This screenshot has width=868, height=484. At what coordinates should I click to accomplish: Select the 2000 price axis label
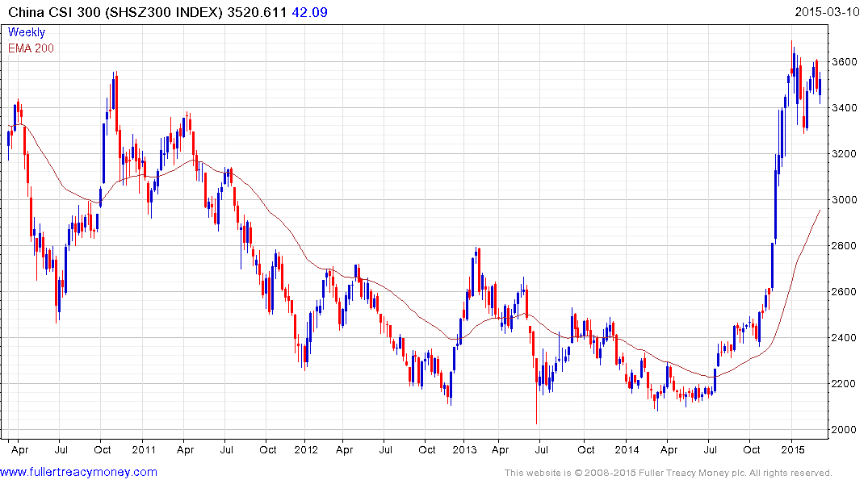point(845,430)
